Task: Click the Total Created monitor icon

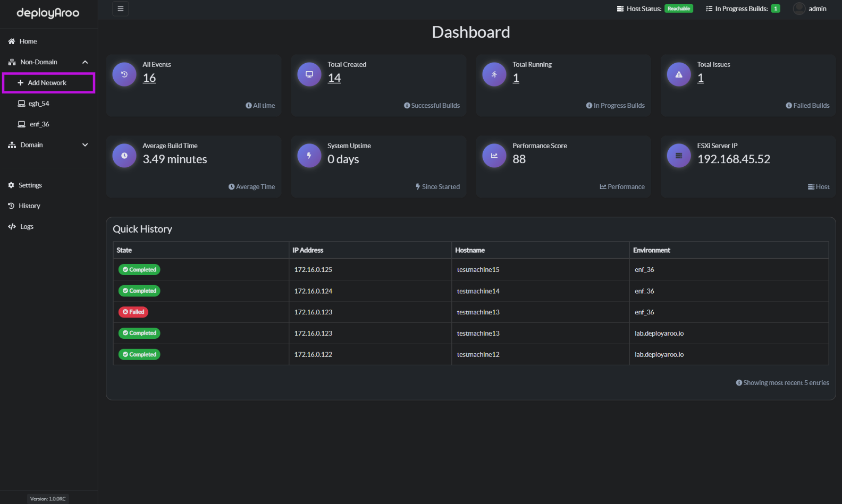Action: [x=309, y=74]
